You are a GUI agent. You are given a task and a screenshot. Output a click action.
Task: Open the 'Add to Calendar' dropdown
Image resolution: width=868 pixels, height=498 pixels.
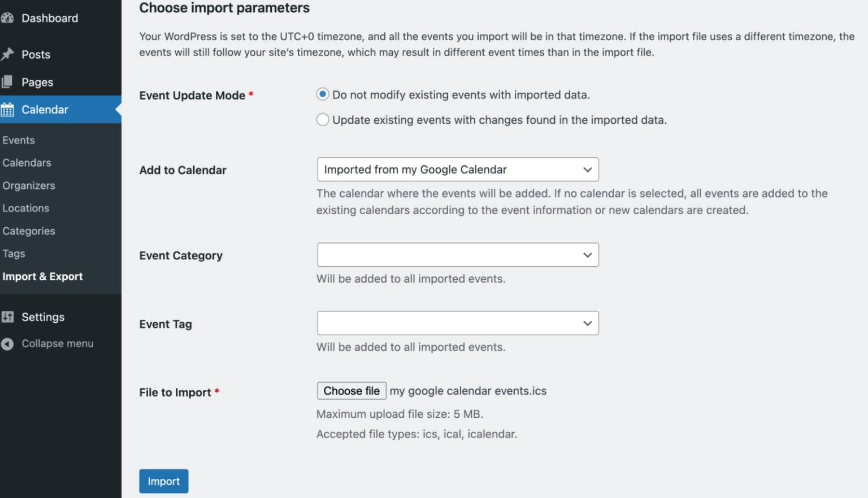(x=458, y=170)
